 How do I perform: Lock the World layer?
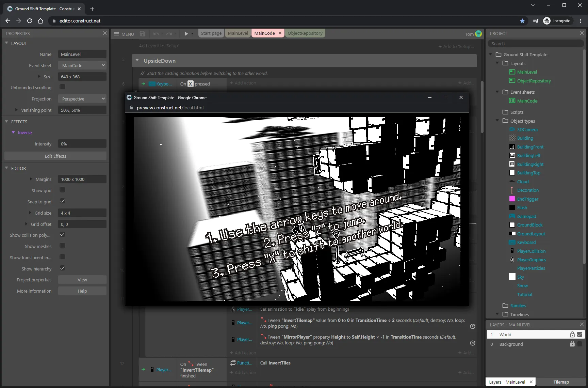[572, 335]
